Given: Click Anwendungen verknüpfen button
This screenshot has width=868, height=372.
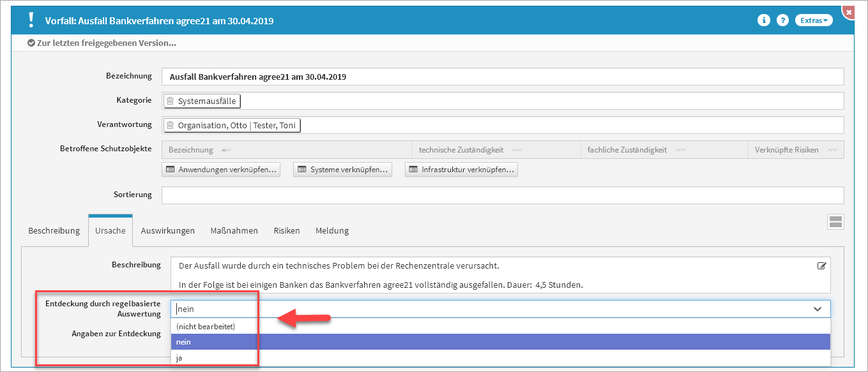Looking at the screenshot, I should (x=222, y=170).
